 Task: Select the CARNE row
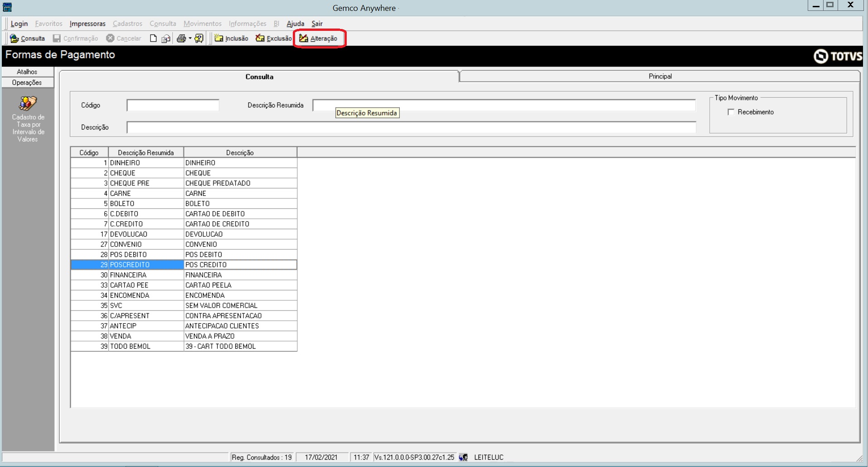click(x=184, y=193)
